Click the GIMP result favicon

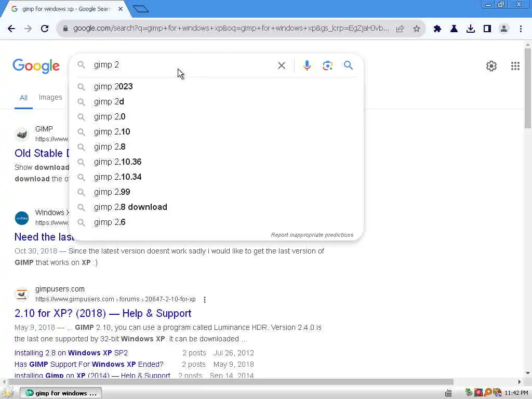[22, 135]
